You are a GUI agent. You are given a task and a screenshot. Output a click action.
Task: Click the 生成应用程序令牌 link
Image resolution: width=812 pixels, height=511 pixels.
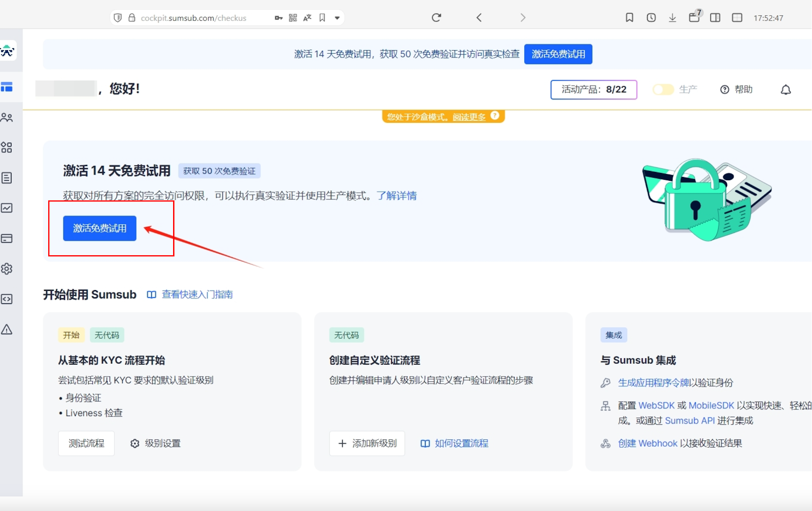(654, 383)
